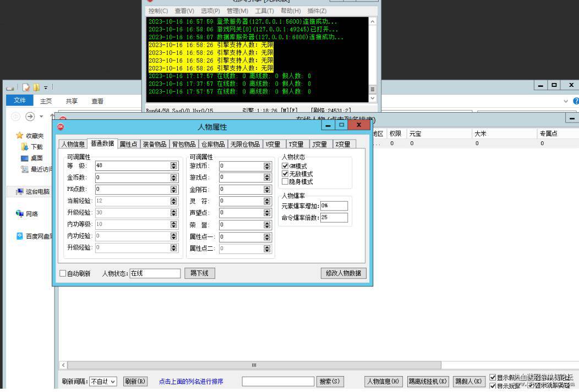Image resolution: width=579 pixels, height=392 pixels.
Task: Click the 大米 column header to sort
Action: [504, 134]
